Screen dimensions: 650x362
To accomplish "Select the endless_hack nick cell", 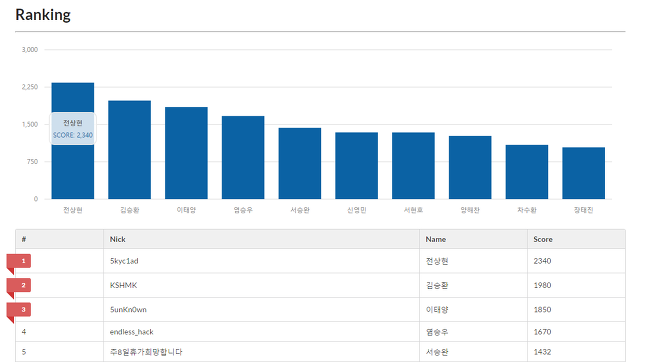I will click(262, 332).
